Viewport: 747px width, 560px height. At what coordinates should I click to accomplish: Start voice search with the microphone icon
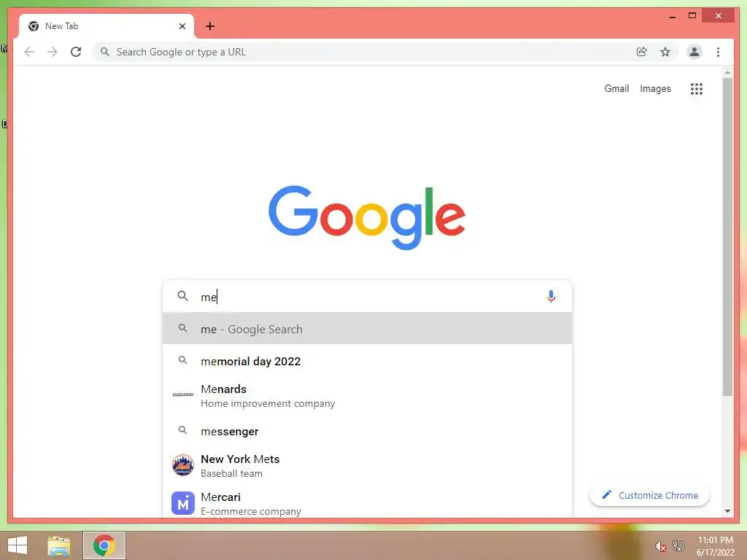point(551,296)
